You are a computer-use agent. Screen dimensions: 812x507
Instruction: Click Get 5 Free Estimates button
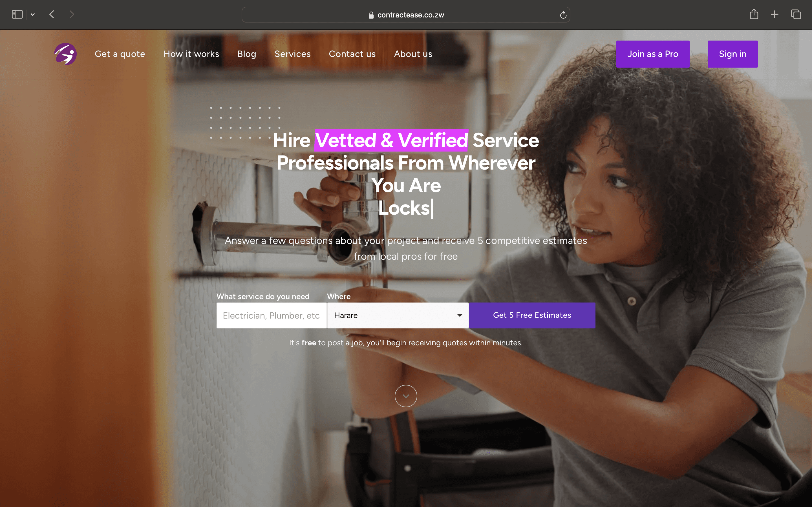click(x=532, y=315)
